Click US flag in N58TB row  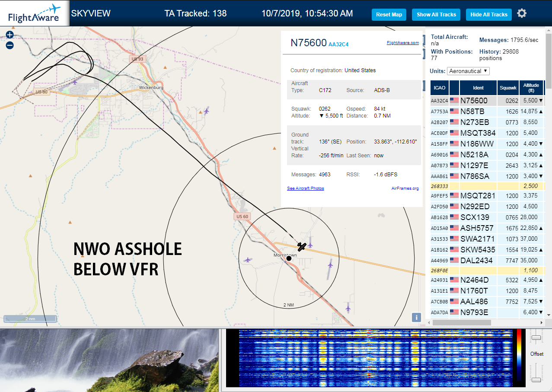454,112
